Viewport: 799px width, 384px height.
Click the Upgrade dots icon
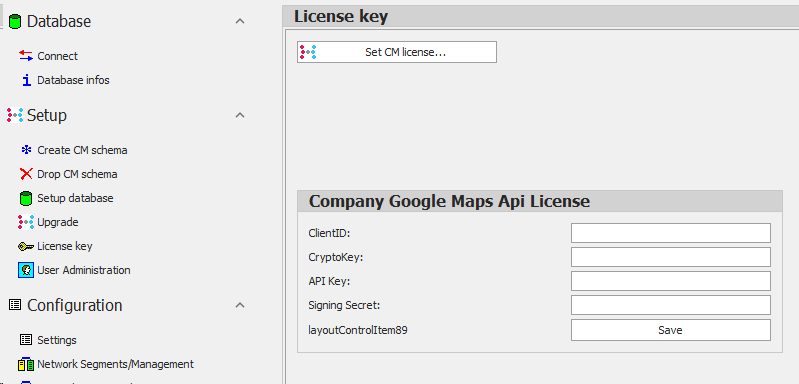(26, 222)
